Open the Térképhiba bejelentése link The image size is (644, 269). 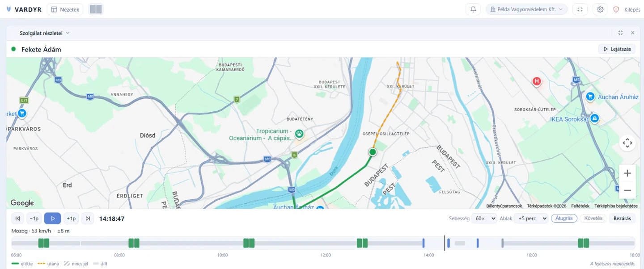click(x=616, y=206)
